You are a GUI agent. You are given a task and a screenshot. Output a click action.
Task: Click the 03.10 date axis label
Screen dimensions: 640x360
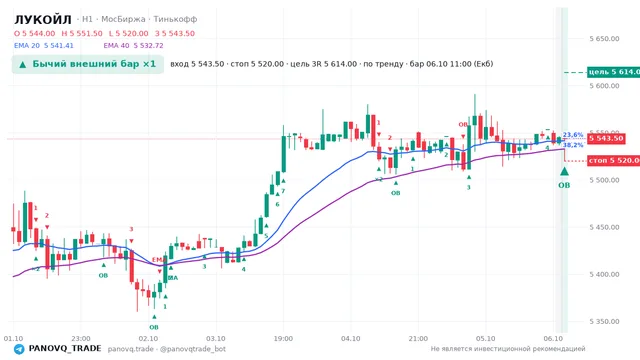click(x=216, y=338)
